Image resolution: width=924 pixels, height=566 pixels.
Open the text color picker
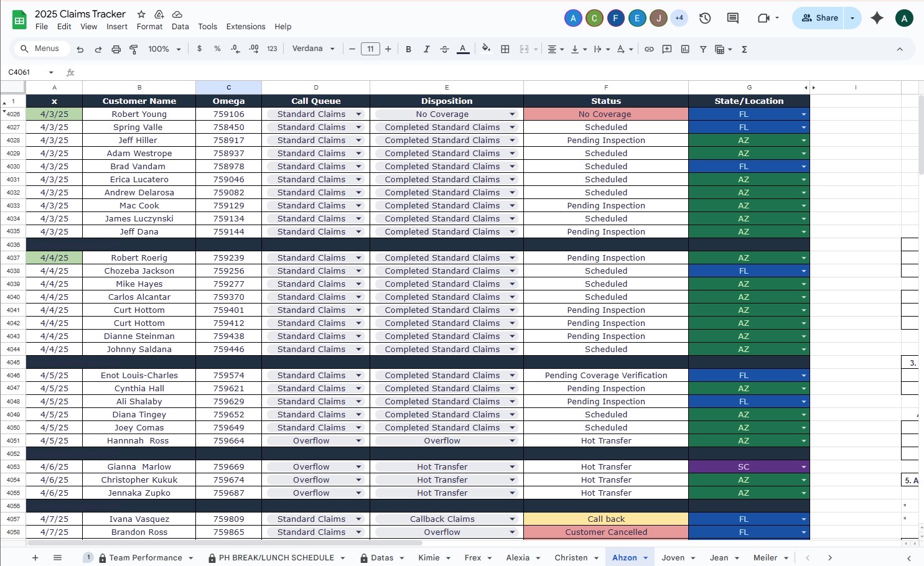463,49
